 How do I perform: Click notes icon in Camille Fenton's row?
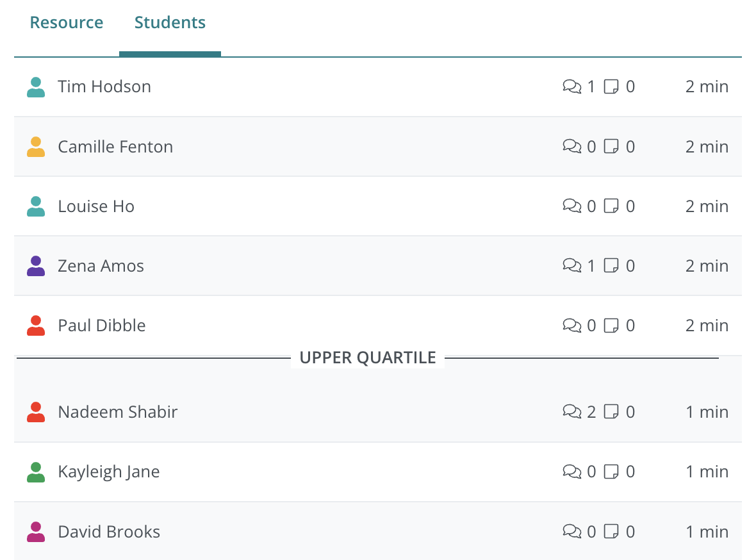(612, 147)
